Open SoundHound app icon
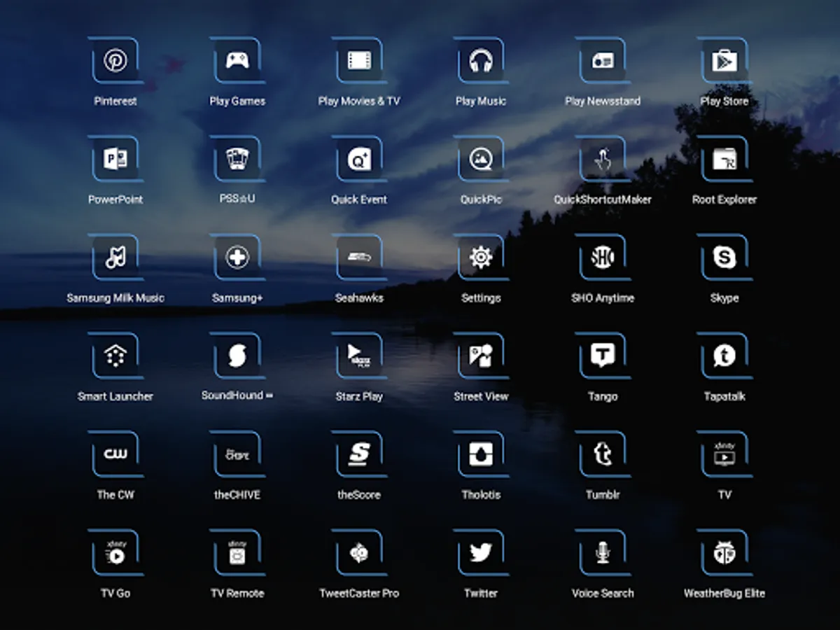Screen dimensions: 840x630 [237, 356]
